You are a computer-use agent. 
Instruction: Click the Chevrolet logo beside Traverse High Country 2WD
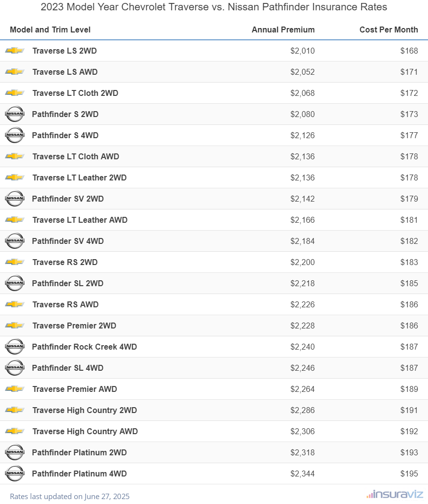(15, 410)
